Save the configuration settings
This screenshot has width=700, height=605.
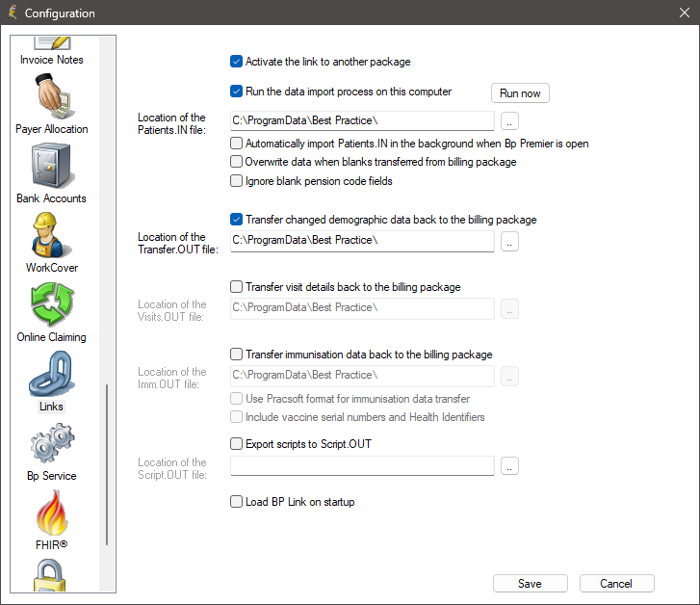click(x=531, y=584)
